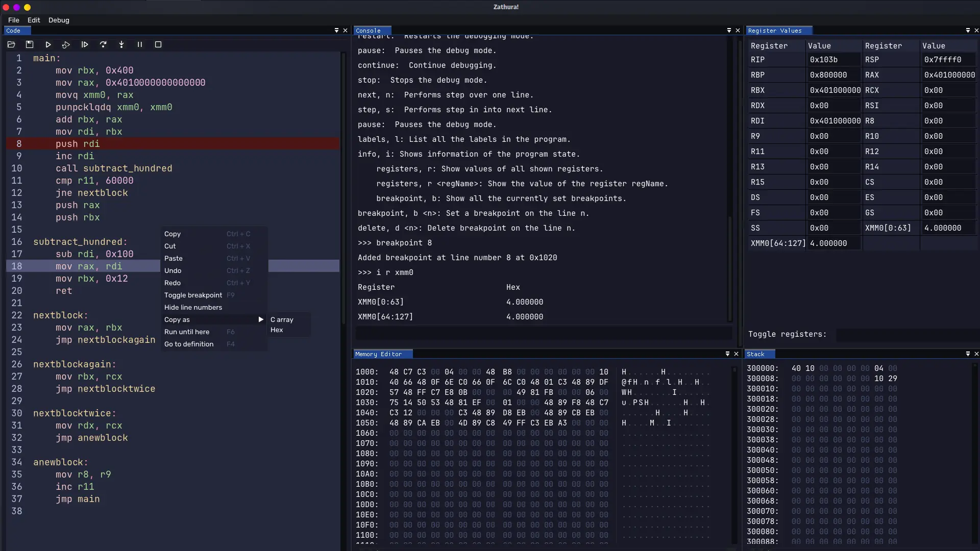Open the Console panel dropdown arrow
The width and height of the screenshot is (980, 551).
(x=729, y=31)
